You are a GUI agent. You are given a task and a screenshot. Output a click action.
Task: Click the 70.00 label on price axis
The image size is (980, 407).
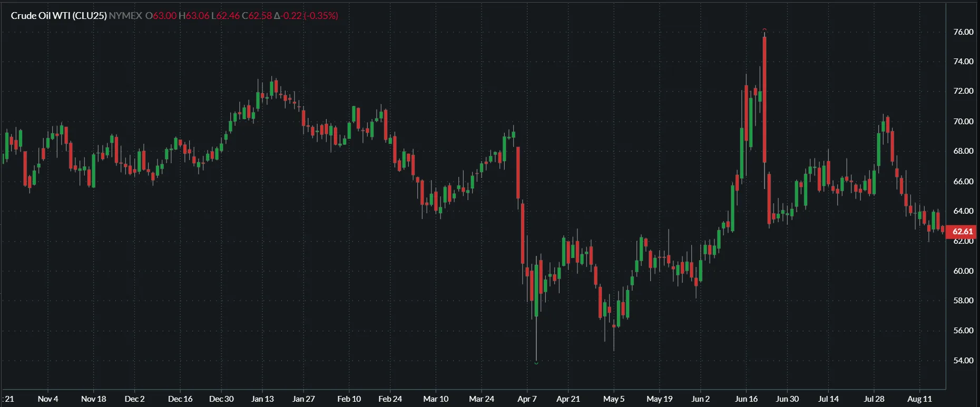tap(963, 122)
